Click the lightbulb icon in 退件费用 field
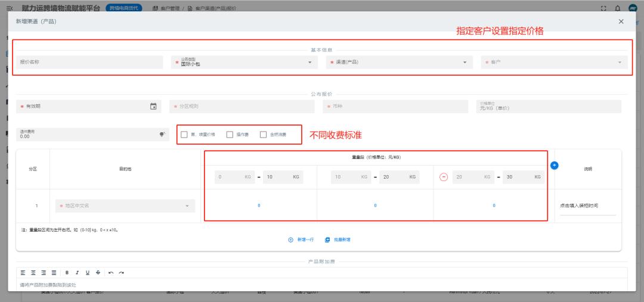This screenshot has width=644, height=302. click(x=162, y=134)
